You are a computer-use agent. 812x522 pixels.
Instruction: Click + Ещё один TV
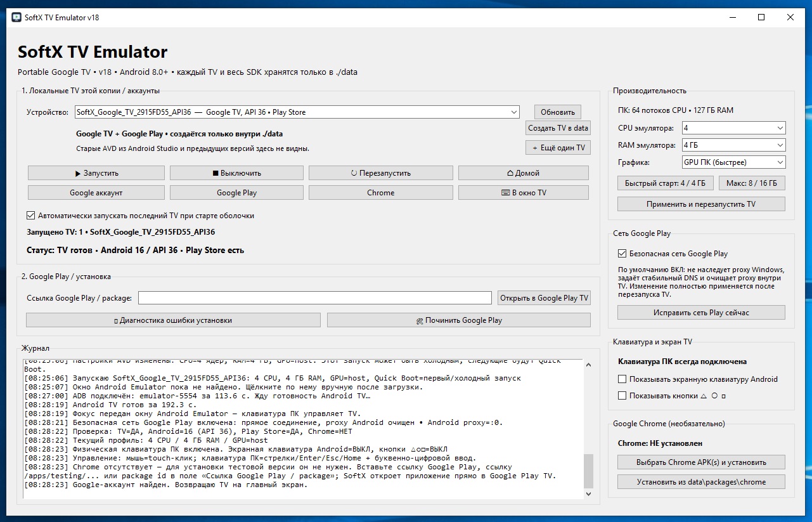pyautogui.click(x=558, y=147)
